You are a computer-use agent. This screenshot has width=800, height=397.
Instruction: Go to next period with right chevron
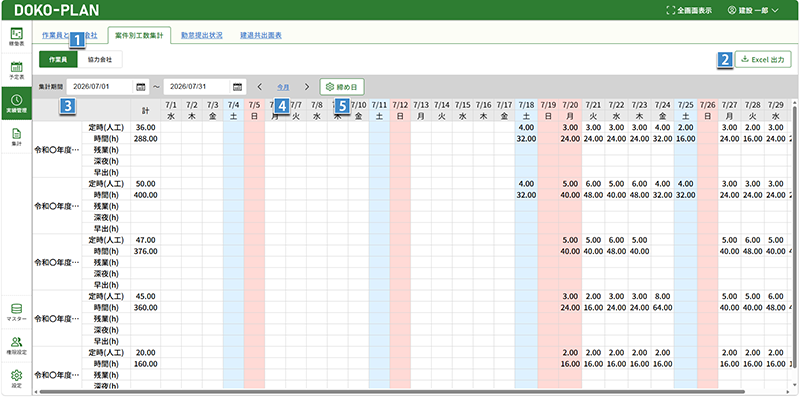tap(307, 87)
